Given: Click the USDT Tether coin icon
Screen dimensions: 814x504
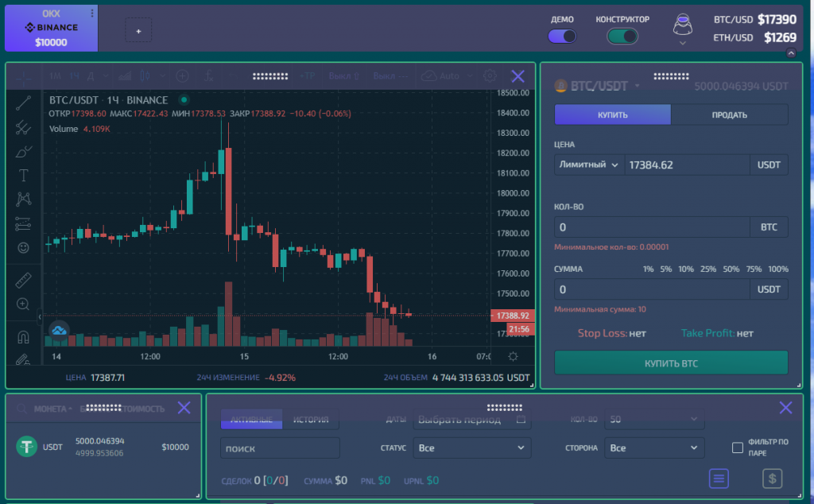Looking at the screenshot, I should (x=26, y=447).
